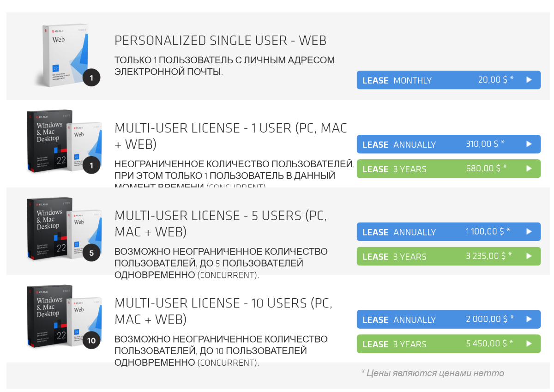Image resolution: width=554 pixels, height=392 pixels.
Task: Click arrow icon on Annually 1 100,00 $ button
Action: tap(529, 232)
